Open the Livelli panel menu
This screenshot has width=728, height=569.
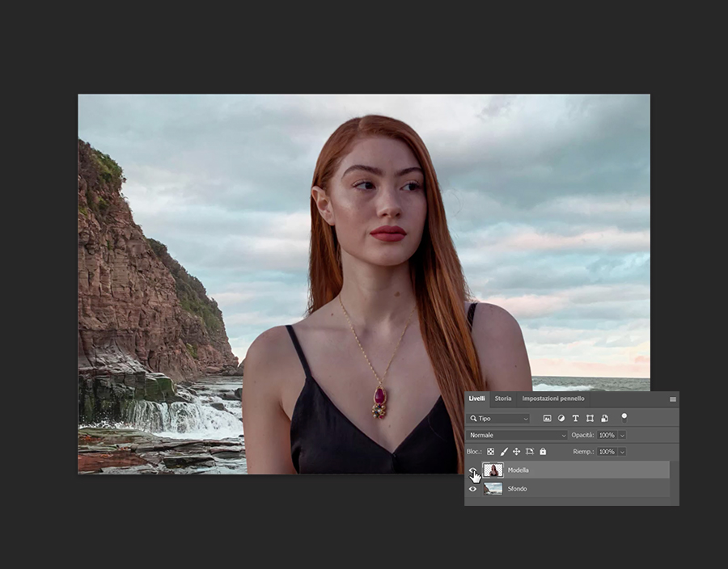pos(673,399)
